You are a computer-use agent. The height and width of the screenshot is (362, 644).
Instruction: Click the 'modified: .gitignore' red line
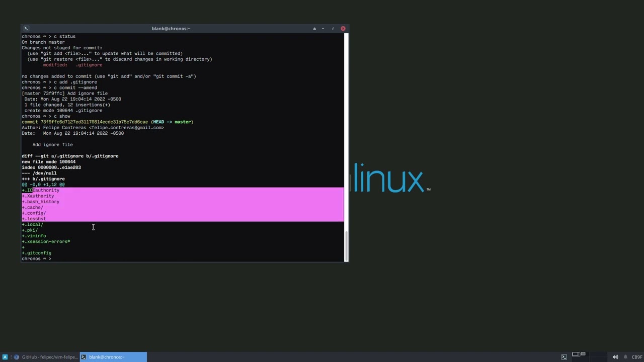[72, 65]
